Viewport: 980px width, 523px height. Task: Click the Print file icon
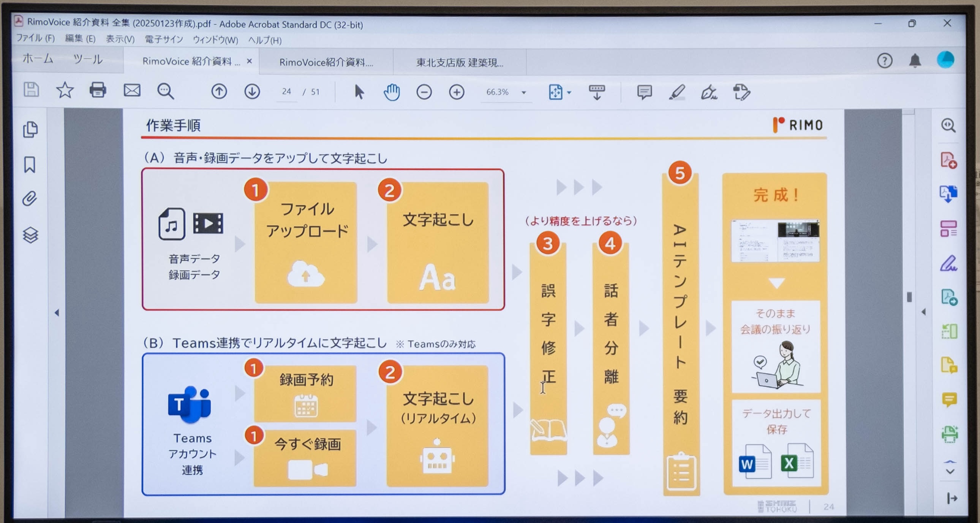click(x=98, y=90)
